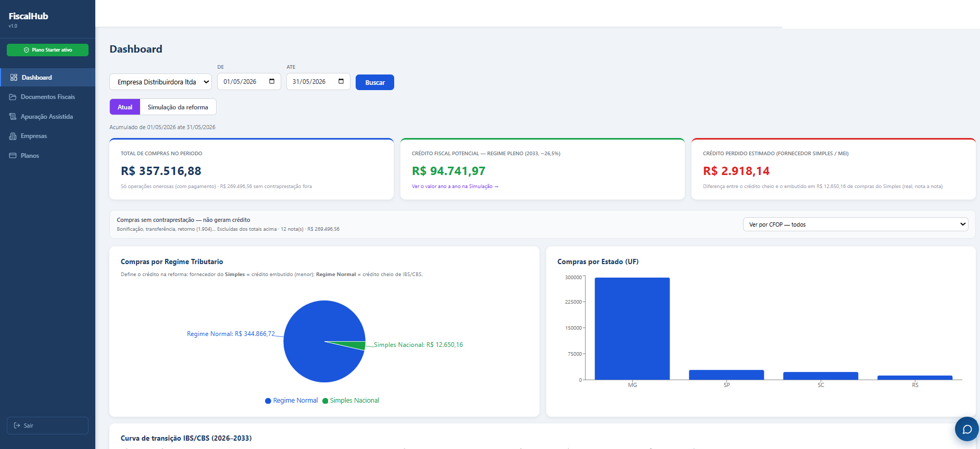Viewport: 980px width, 449px height.
Task: Click the shield icon on Plano Starter badge
Action: coord(26,50)
